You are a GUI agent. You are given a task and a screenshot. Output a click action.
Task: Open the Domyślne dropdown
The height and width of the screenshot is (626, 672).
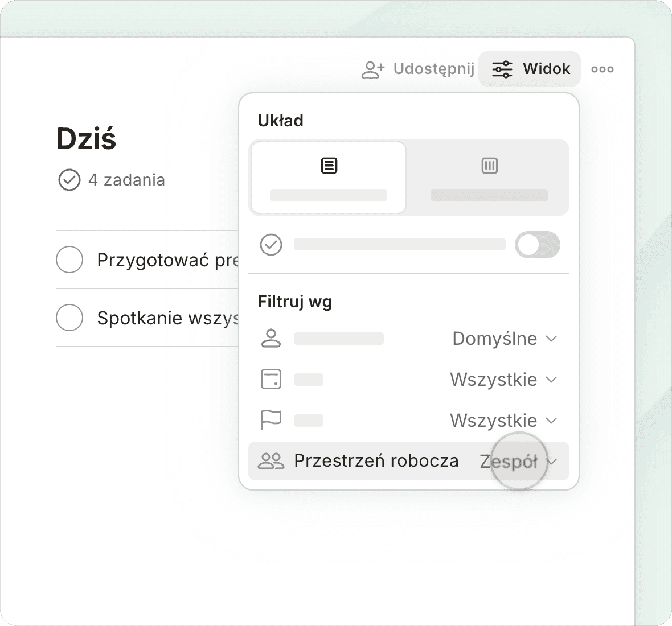pos(504,339)
